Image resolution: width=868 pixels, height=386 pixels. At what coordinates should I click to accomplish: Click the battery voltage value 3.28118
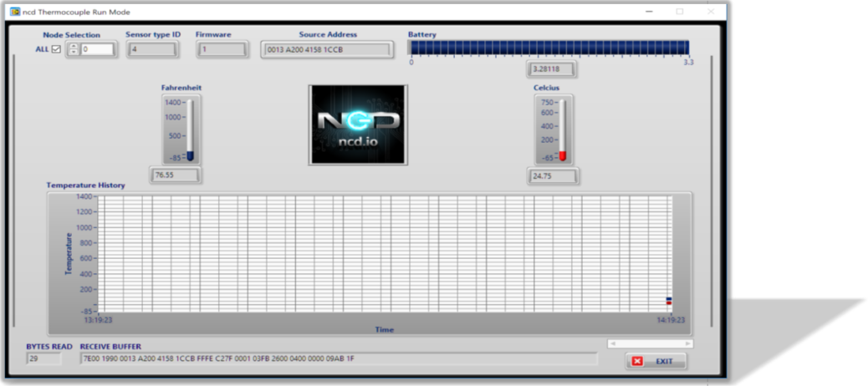pyautogui.click(x=551, y=69)
